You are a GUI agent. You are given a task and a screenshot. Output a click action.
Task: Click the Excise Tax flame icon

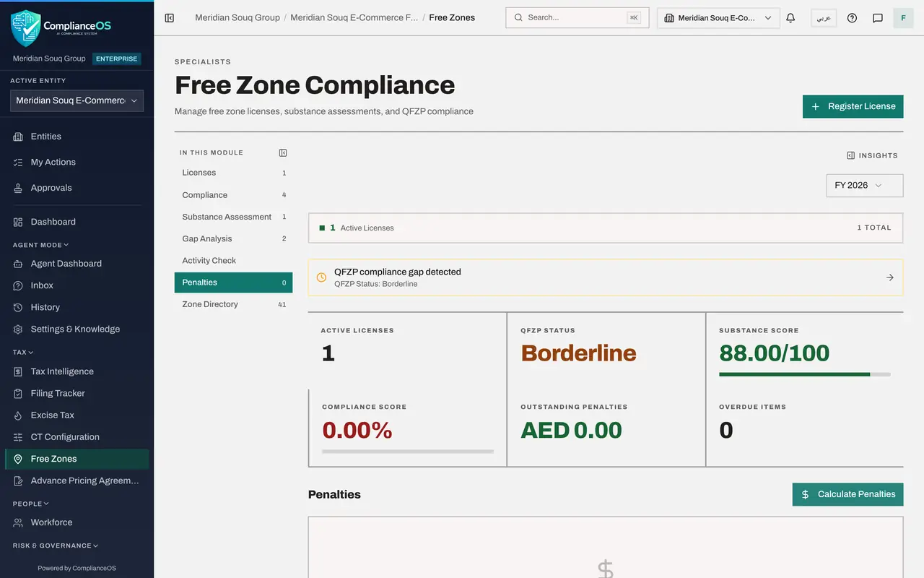click(18, 415)
